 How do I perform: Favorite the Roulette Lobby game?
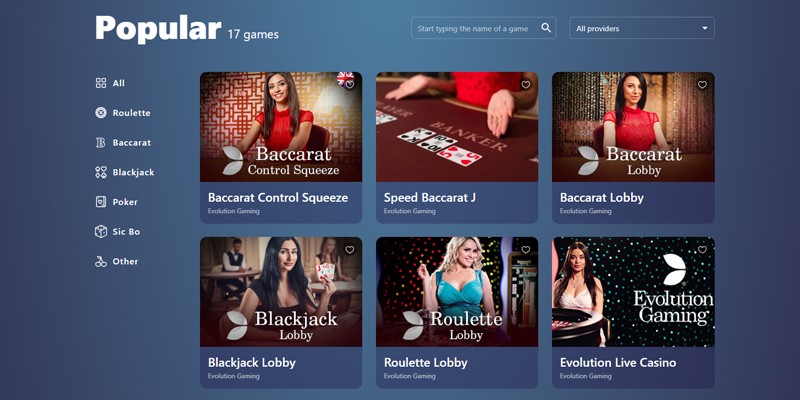(x=526, y=249)
